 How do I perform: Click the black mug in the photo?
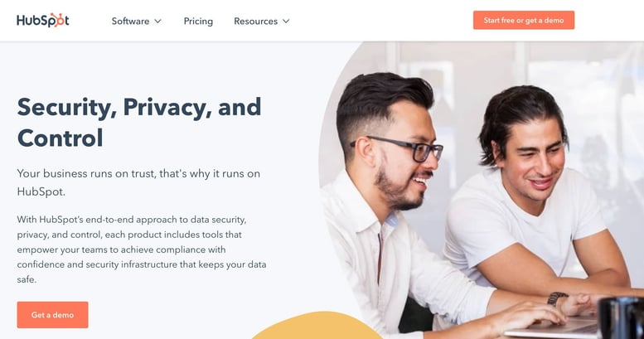point(621,317)
